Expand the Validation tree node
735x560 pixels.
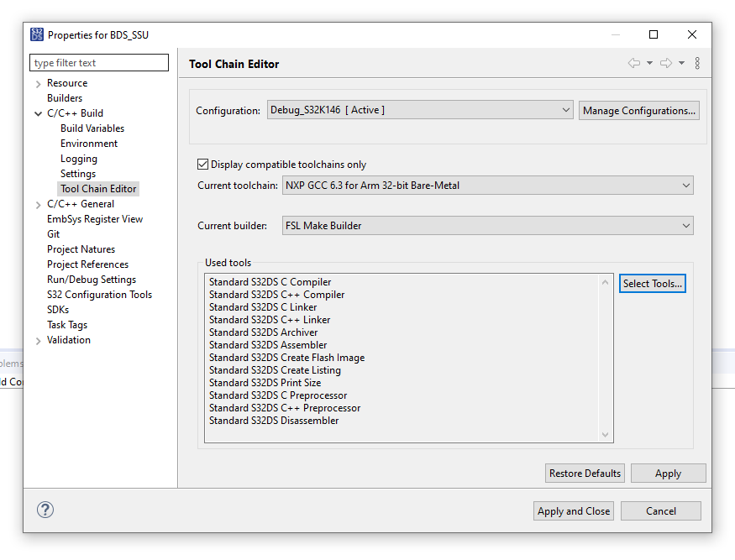click(39, 341)
